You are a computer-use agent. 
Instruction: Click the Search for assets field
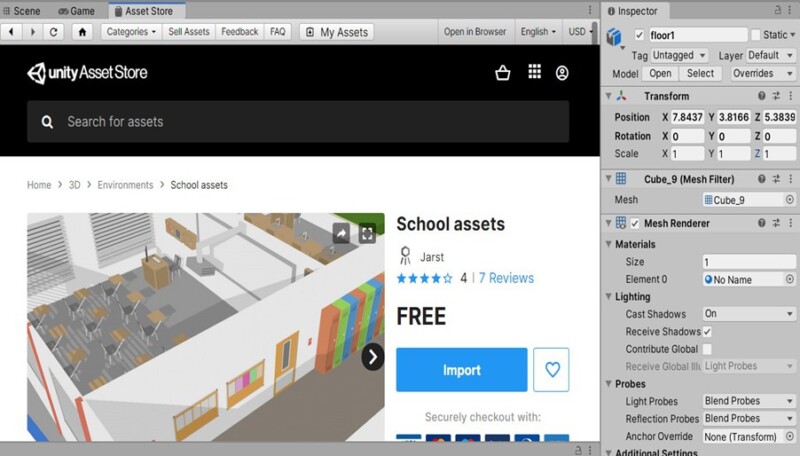[x=298, y=121]
